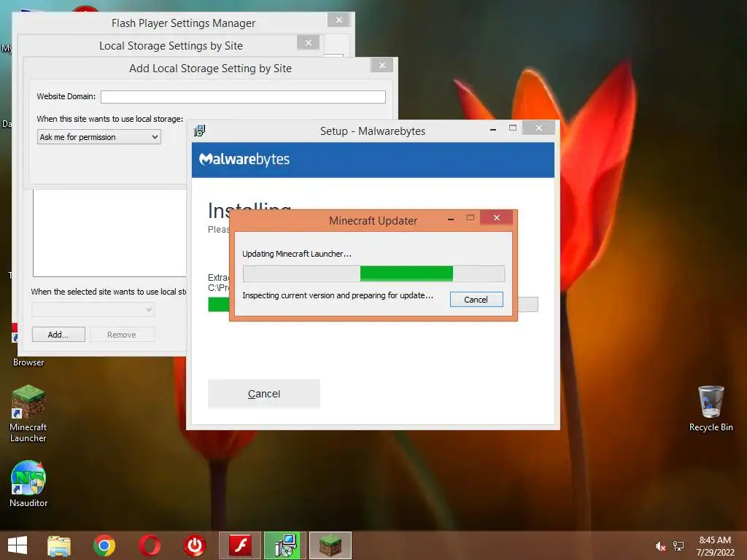Open File Explorer from taskbar
The width and height of the screenshot is (747, 560).
(59, 545)
